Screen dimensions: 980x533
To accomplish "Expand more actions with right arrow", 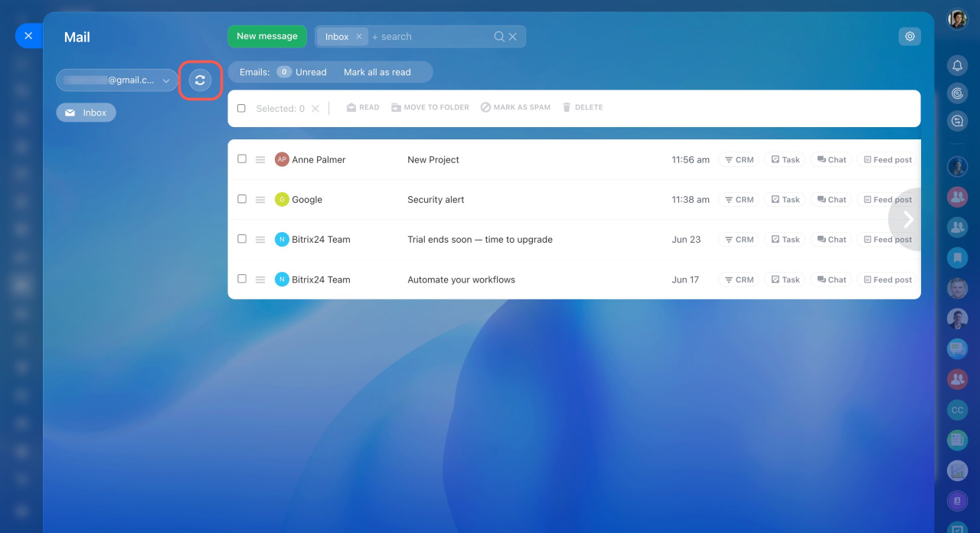I will click(908, 220).
